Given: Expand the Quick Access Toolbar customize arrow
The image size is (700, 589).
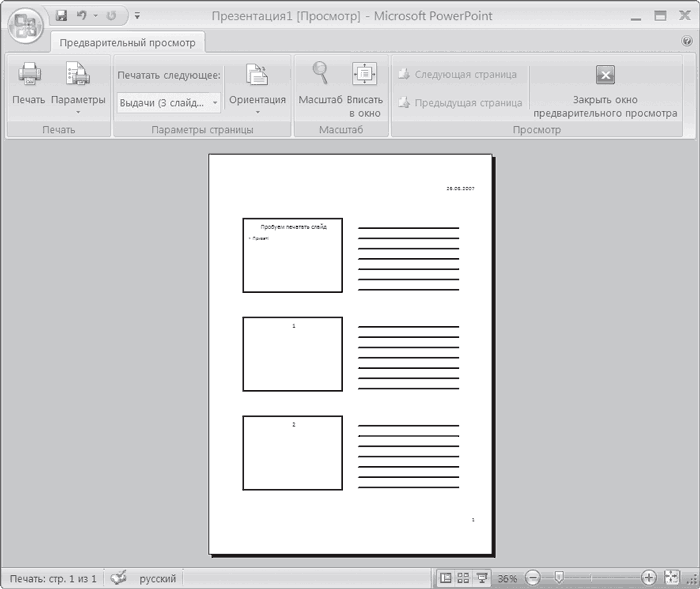Looking at the screenshot, I should (137, 16).
